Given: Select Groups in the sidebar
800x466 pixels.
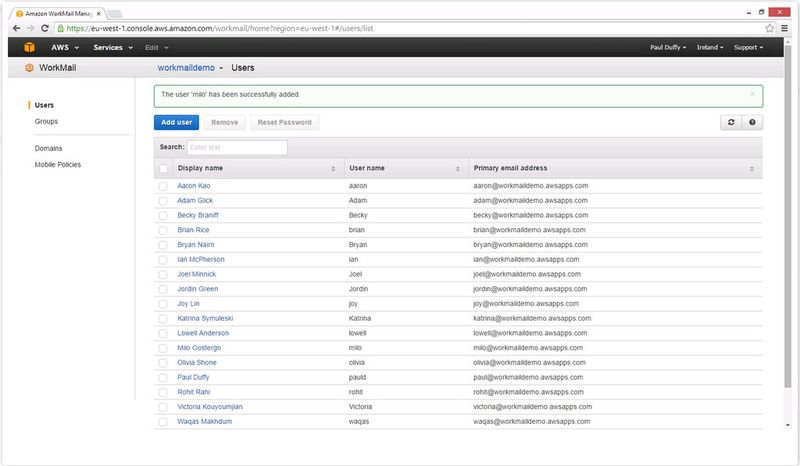Looking at the screenshot, I should [46, 121].
